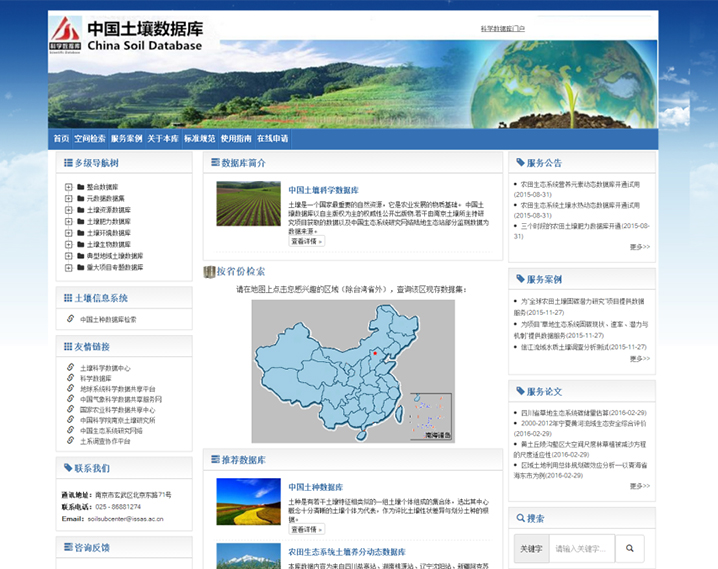Click the grid icon of 友情链接 header
This screenshot has height=569, width=718.
[68, 346]
